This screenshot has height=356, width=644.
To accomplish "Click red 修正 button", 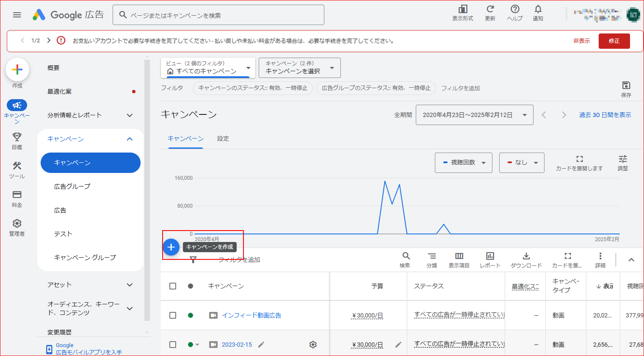I will tap(614, 41).
